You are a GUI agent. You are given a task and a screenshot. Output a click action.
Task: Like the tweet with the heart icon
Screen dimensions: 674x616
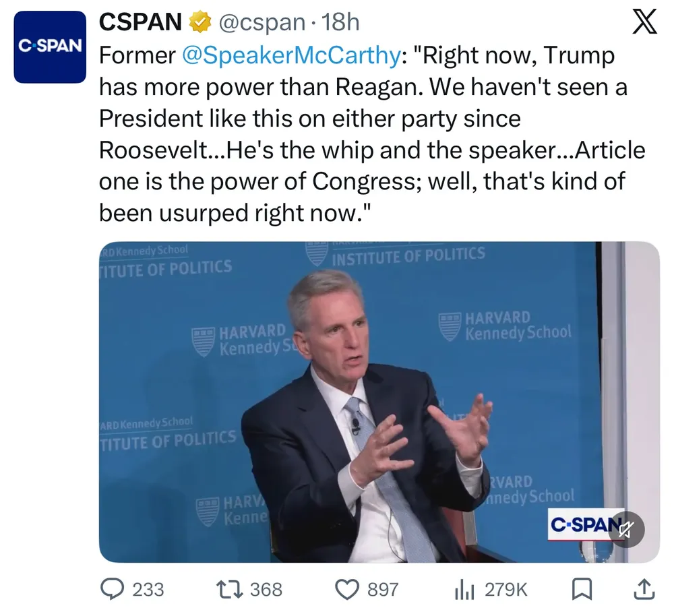tap(347, 590)
